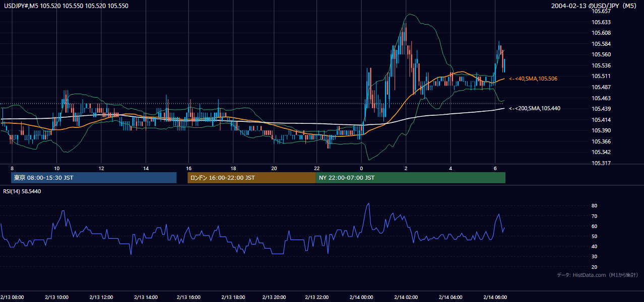Click hour label 16 under the price chart
The image size is (644, 302).
coord(189,168)
